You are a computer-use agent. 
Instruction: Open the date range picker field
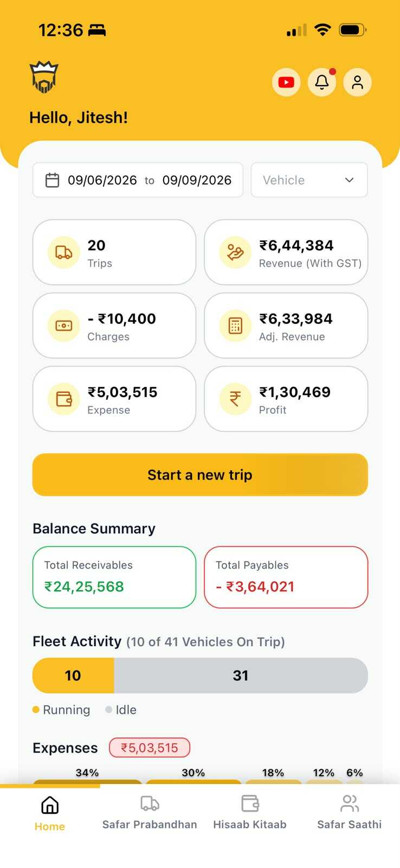[138, 180]
